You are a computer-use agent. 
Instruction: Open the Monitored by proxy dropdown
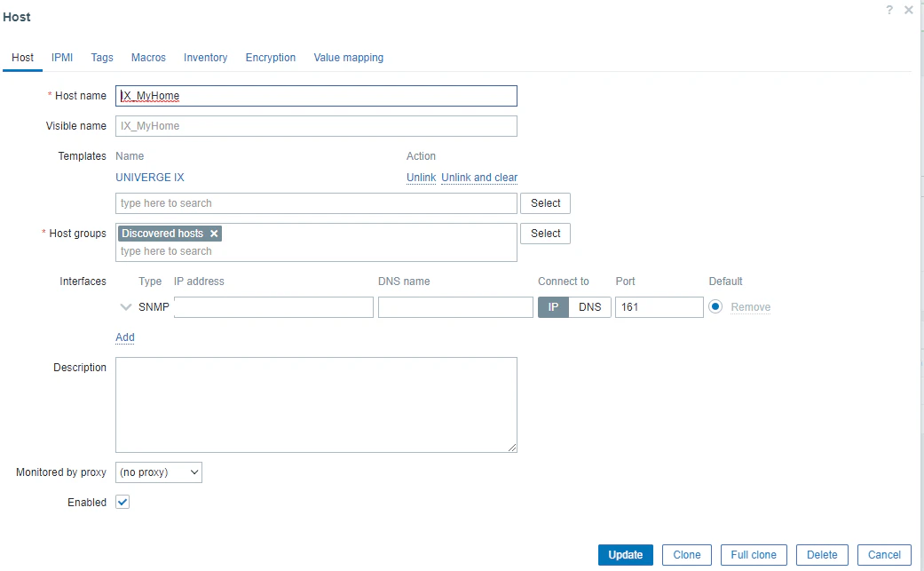(159, 472)
